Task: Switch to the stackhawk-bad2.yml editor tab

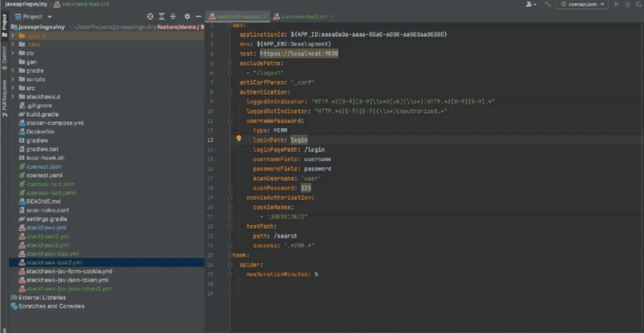Action: pyautogui.click(x=304, y=16)
